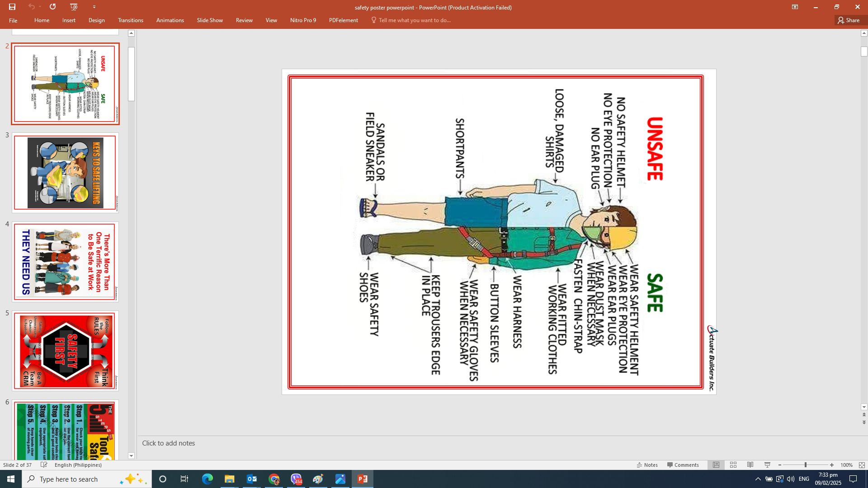The image size is (868, 488).
Task: Open the Customize Quick Access Toolbar dropdown
Action: point(94,7)
